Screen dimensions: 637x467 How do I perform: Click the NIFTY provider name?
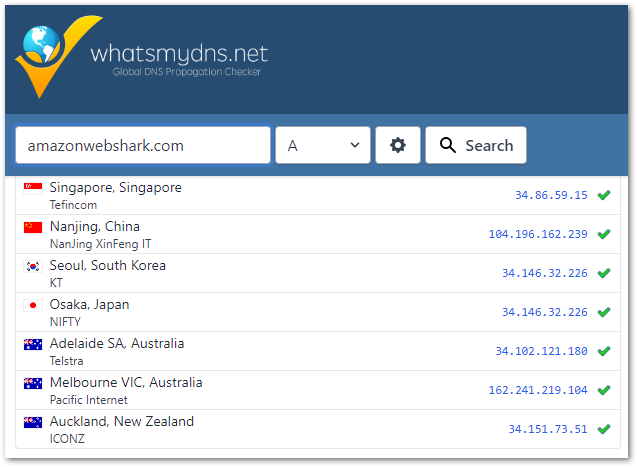[x=65, y=322]
